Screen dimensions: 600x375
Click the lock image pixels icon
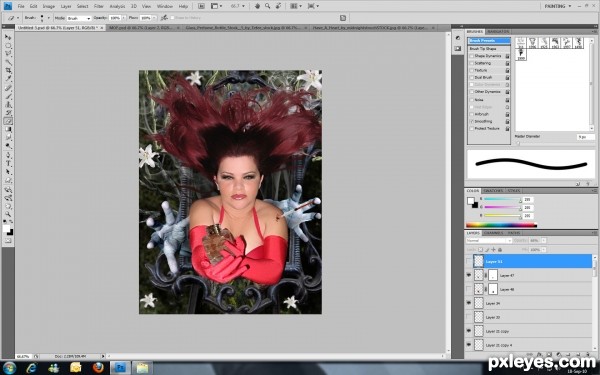pos(487,249)
